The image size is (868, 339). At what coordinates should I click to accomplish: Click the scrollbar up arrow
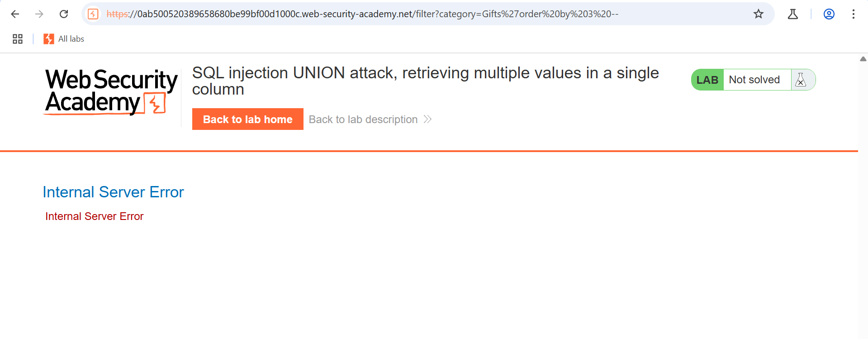tap(863, 59)
